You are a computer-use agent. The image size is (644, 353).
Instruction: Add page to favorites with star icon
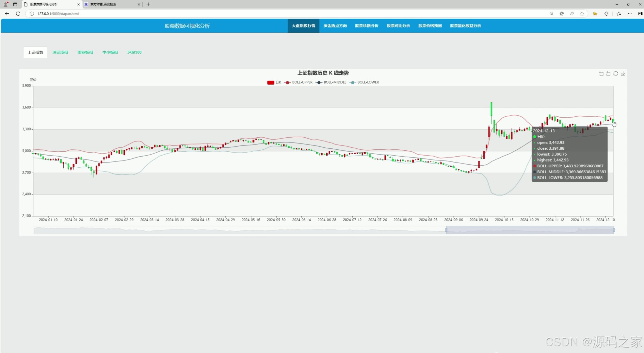coord(582,14)
